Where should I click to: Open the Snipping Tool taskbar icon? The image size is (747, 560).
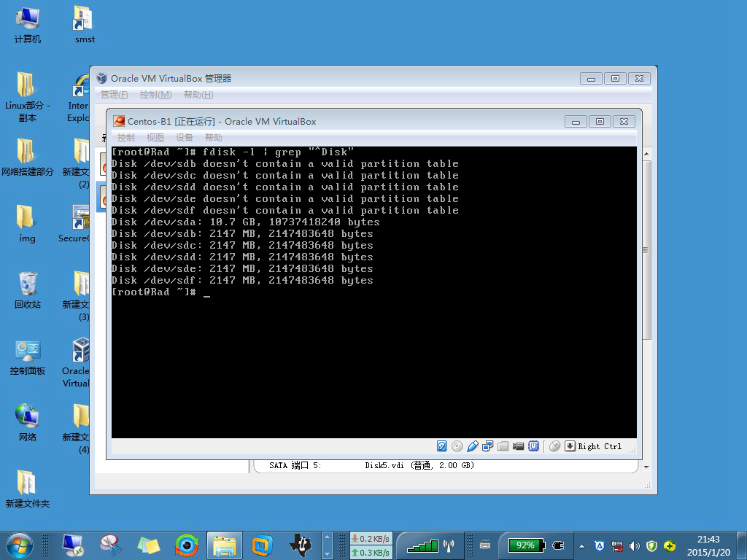(111, 545)
